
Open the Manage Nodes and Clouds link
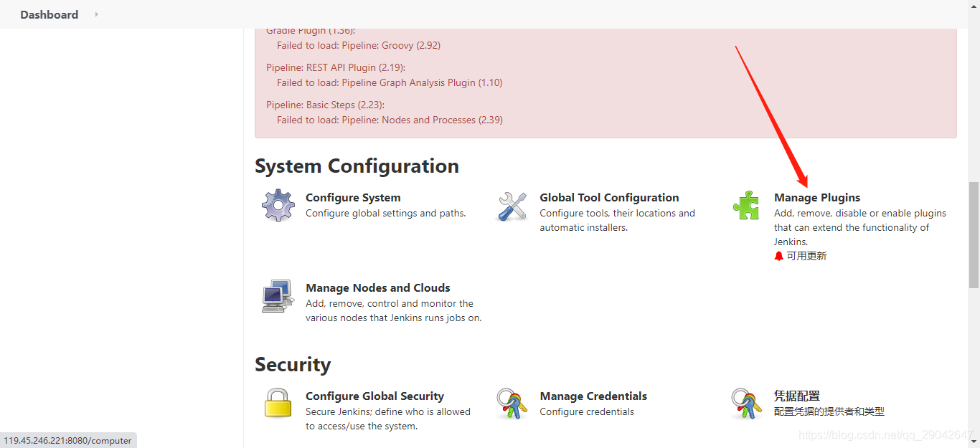tap(378, 288)
